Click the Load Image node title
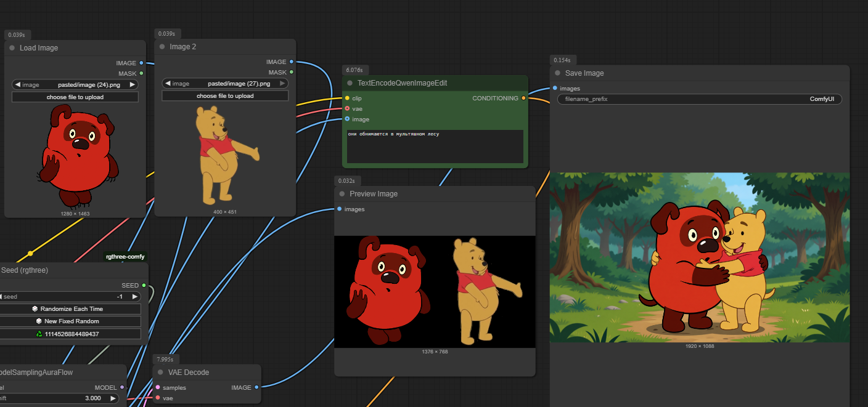Screen dimensions: 868x407 [39, 48]
